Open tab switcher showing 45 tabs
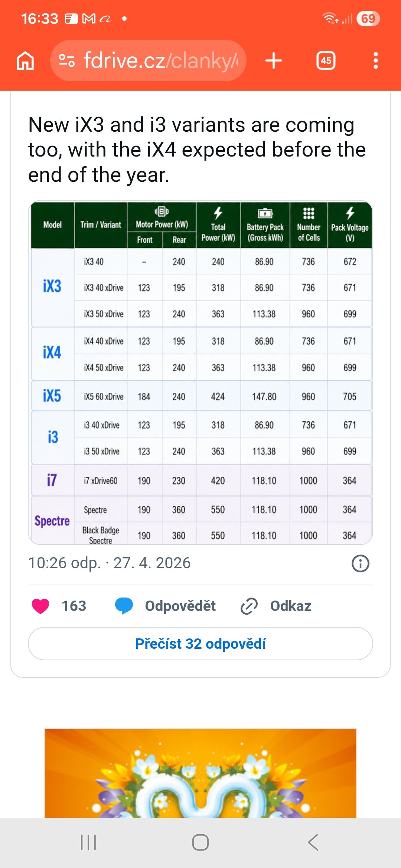 (326, 60)
